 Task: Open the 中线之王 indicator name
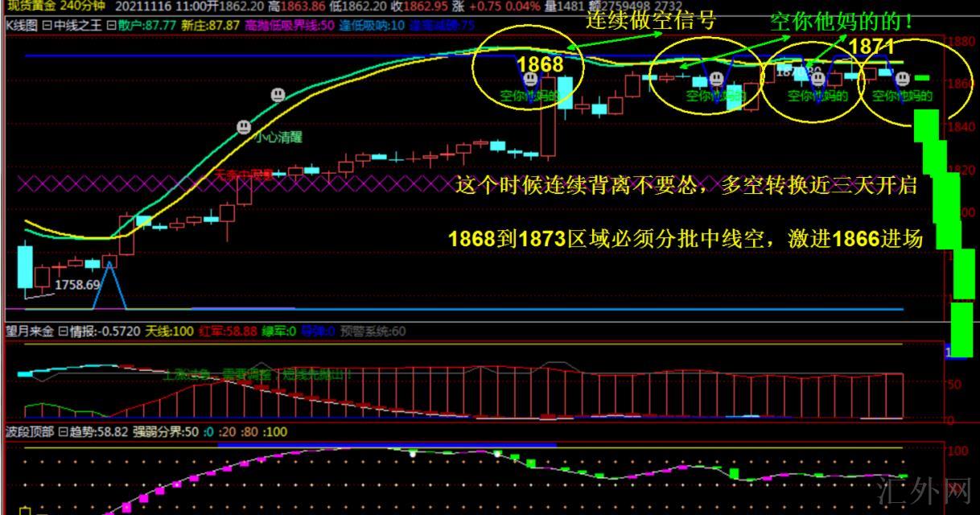coord(76,25)
